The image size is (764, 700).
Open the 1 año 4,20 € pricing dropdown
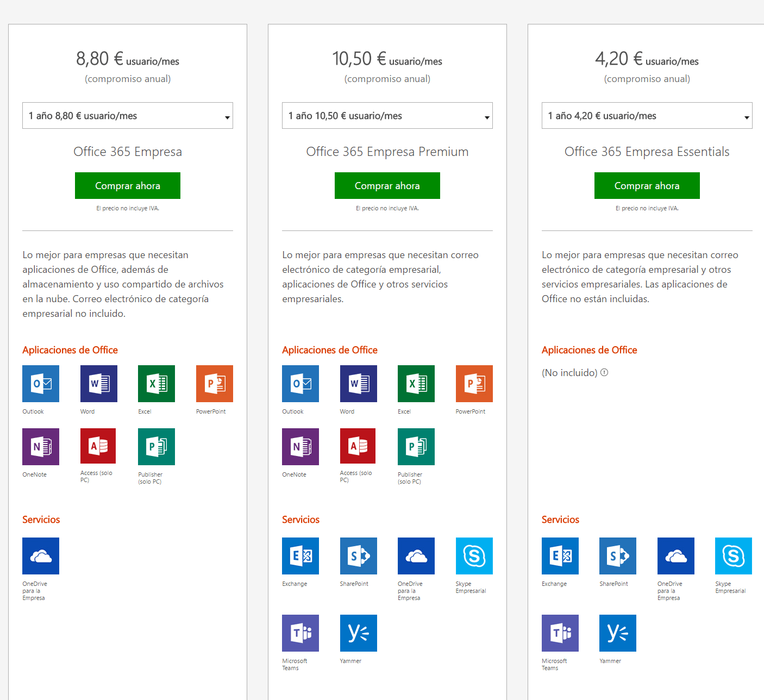(647, 115)
